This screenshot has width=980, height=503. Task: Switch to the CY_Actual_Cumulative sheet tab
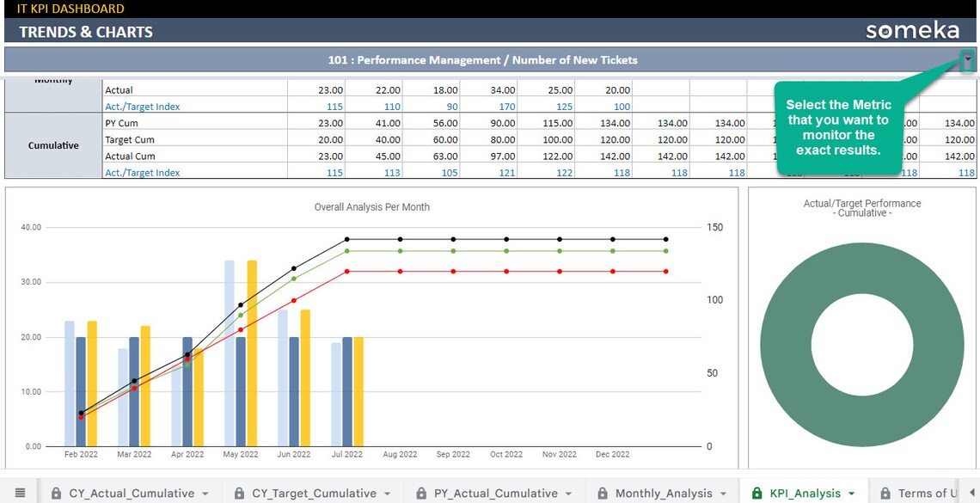click(x=132, y=493)
